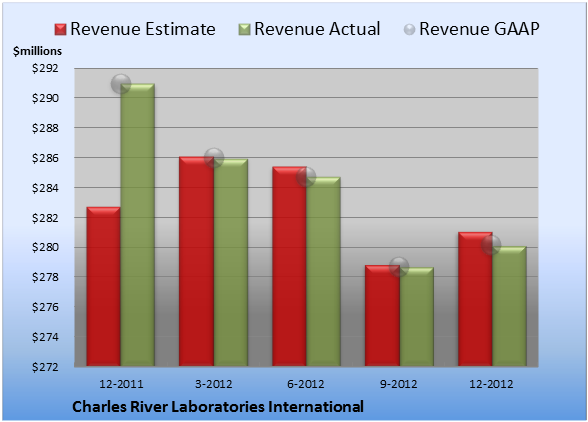The width and height of the screenshot is (588, 422).
Task: Click the $282 y-axis label
Action: tap(45, 218)
